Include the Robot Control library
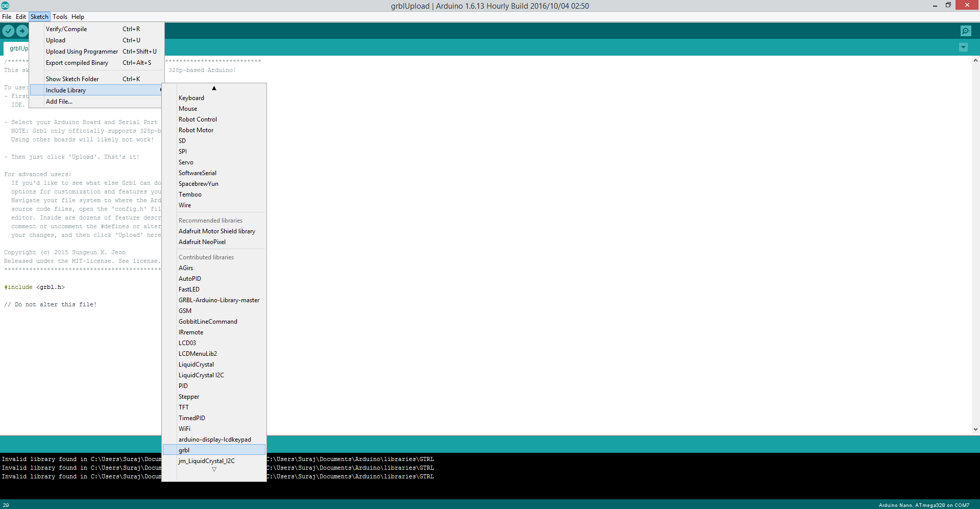980x509 pixels. (214, 119)
